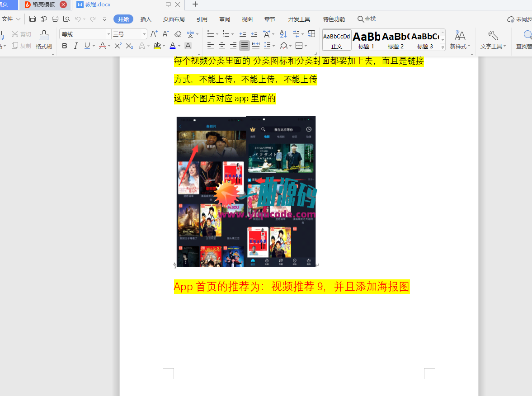Switch to the 视图 ribbon tab
The height and width of the screenshot is (396, 532).
(x=247, y=19)
